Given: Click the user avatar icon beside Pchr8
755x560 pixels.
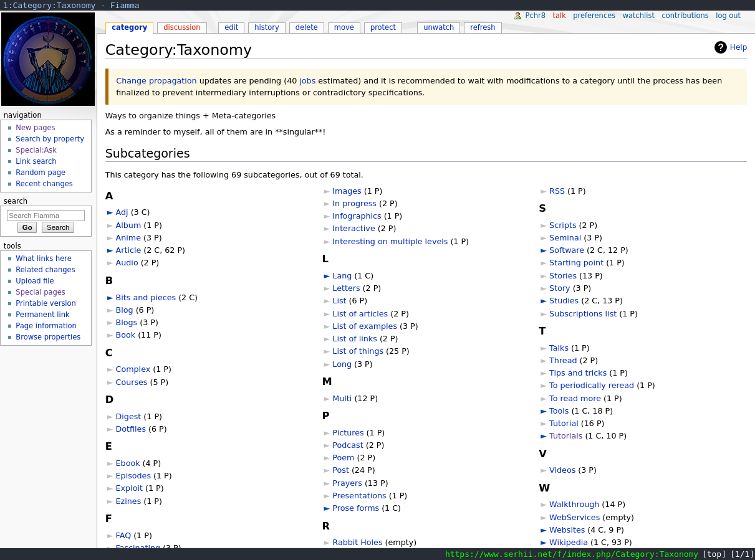Looking at the screenshot, I should point(517,16).
